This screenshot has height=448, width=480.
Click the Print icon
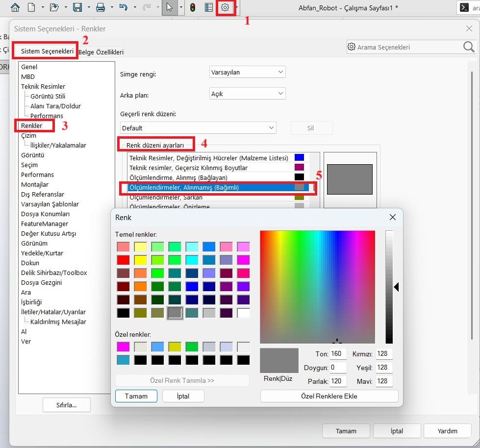101,7
